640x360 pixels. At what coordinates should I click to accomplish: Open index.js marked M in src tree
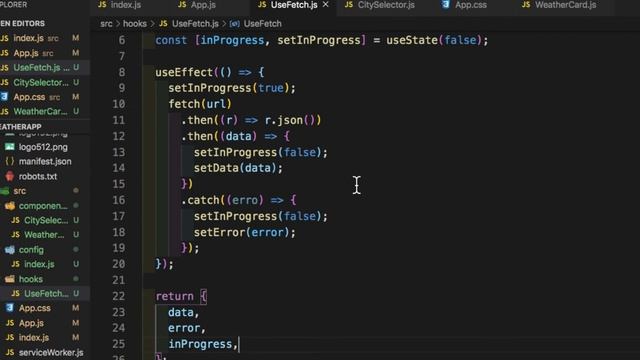[x=34, y=338]
